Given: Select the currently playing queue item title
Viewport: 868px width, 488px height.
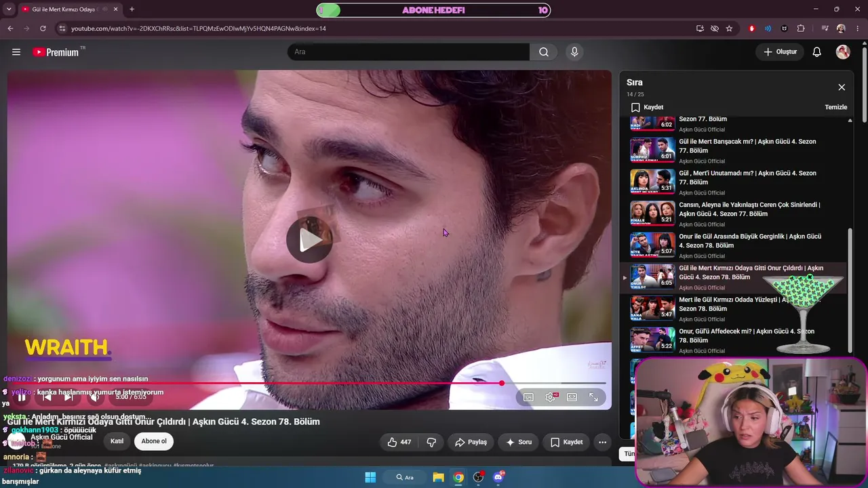Looking at the screenshot, I should [x=751, y=272].
